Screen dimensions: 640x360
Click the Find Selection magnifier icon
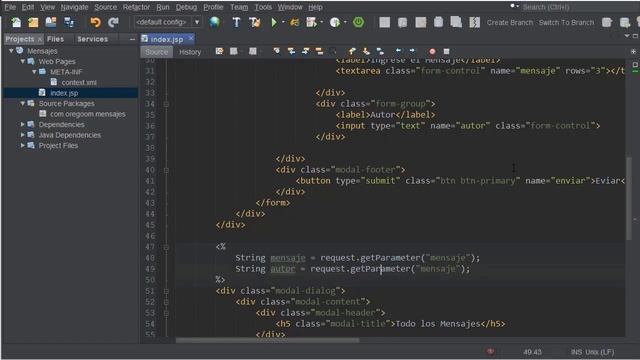(x=277, y=51)
